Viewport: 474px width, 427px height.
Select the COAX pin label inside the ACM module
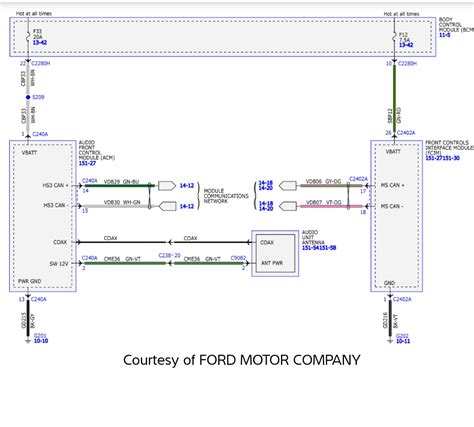pyautogui.click(x=60, y=242)
